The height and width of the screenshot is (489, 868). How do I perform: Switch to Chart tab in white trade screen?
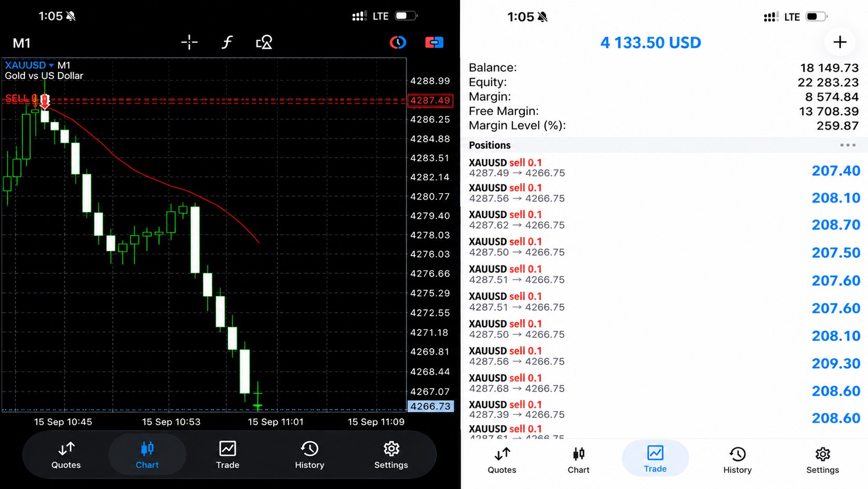(x=578, y=460)
